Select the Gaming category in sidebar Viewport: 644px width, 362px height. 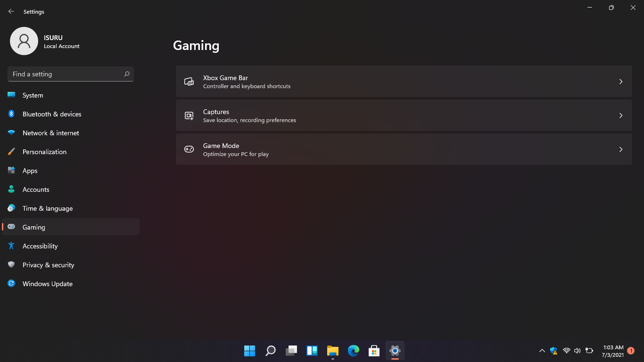click(71, 227)
